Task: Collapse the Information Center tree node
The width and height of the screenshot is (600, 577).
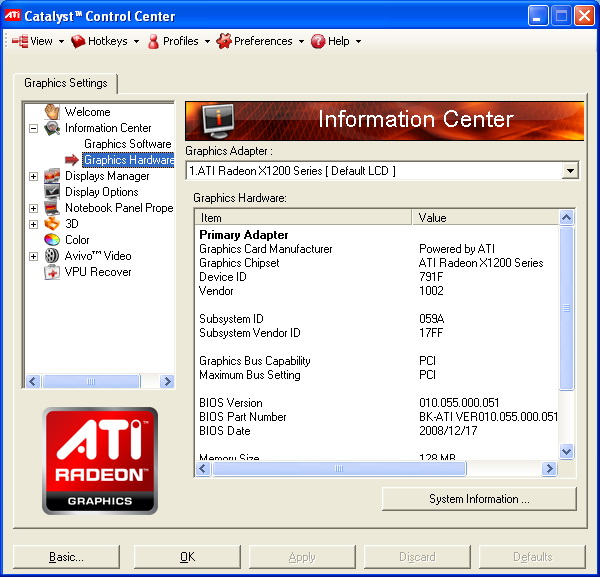Action: click(34, 128)
